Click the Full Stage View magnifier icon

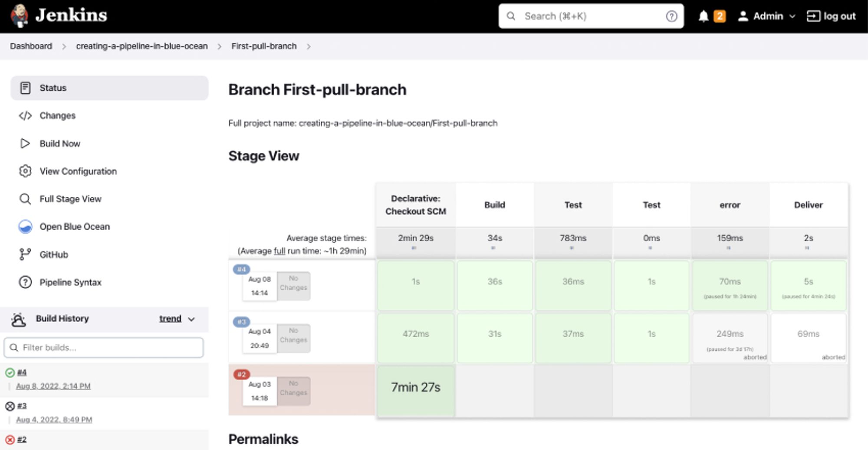pos(25,199)
